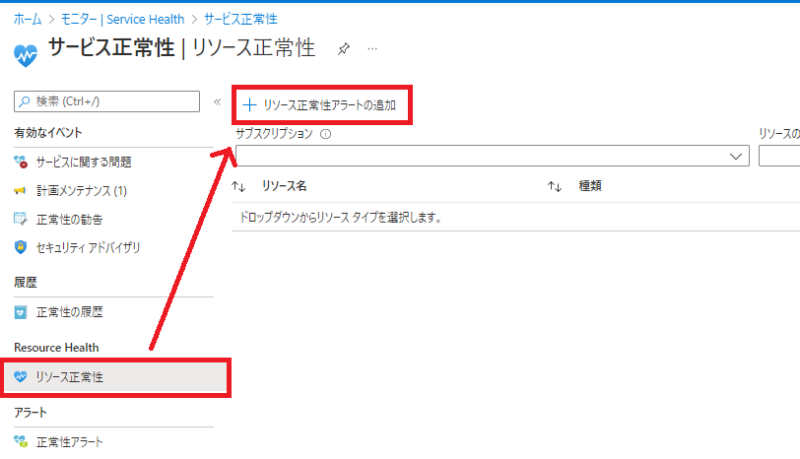
Task: Click the 正常性アラート icon
Action: [20, 442]
